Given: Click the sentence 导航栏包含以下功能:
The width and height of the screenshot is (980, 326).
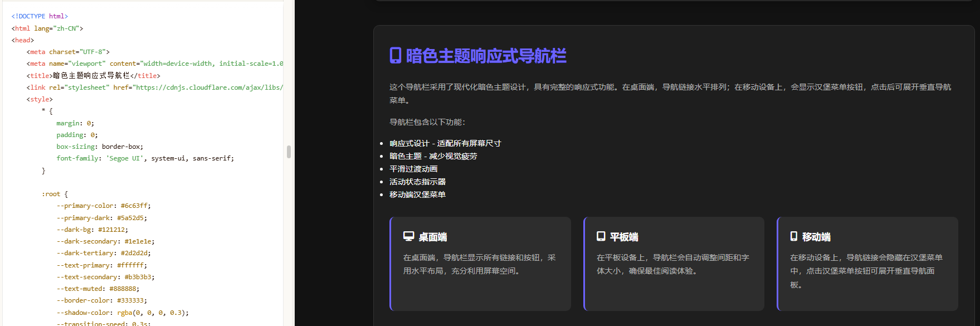Looking at the screenshot, I should pos(427,122).
